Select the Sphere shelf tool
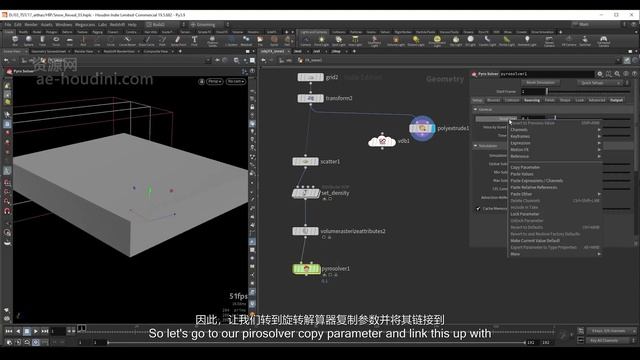640x360 pixels. [x=29, y=41]
